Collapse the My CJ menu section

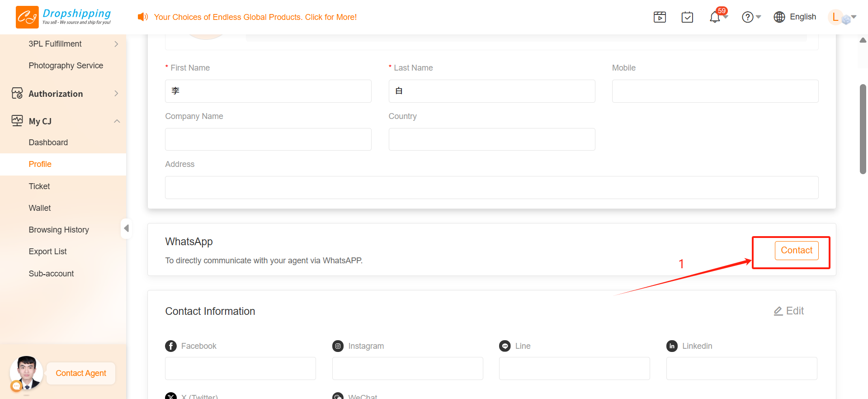(117, 121)
